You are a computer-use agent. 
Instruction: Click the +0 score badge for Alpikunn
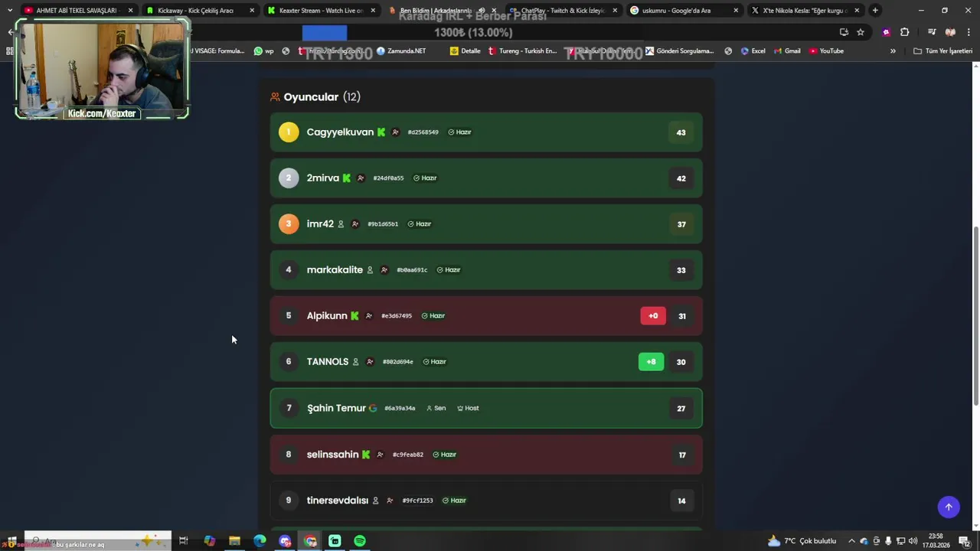(653, 316)
